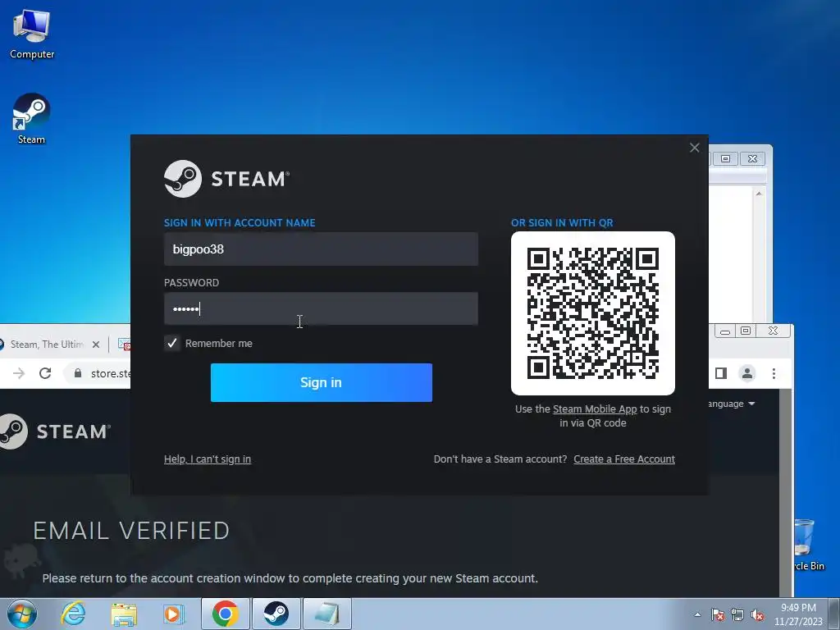Launch Internet Explorer from taskbar
The width and height of the screenshot is (840, 630).
click(x=73, y=614)
